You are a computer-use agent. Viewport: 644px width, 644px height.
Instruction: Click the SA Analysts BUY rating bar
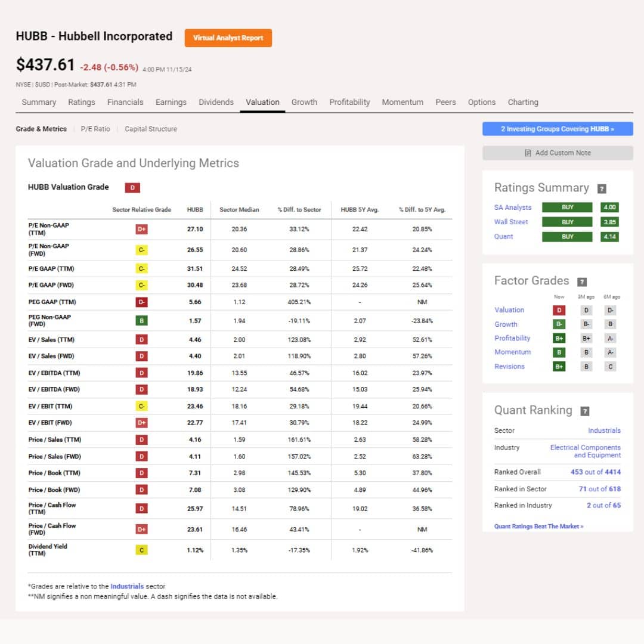point(567,208)
